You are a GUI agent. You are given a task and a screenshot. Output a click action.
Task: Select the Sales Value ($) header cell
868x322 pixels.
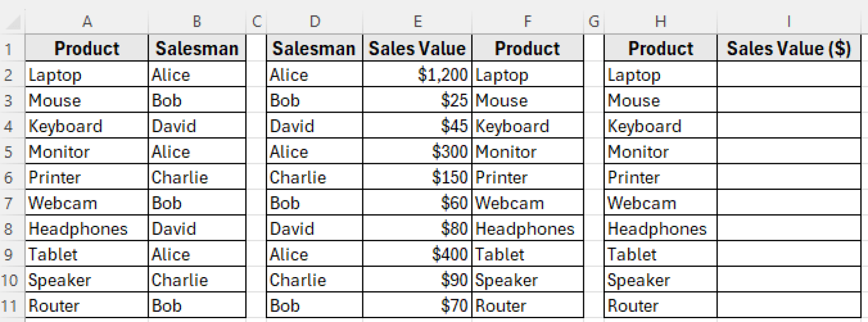click(789, 48)
